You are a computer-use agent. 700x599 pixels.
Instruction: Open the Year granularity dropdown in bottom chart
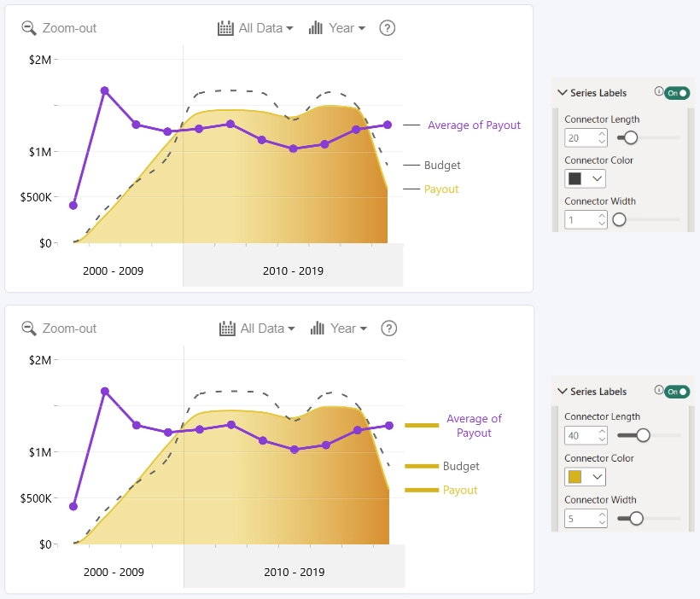click(349, 329)
